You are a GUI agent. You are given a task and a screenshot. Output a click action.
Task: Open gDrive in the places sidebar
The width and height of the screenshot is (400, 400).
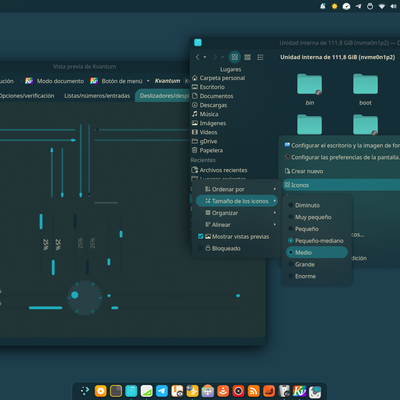(204, 141)
